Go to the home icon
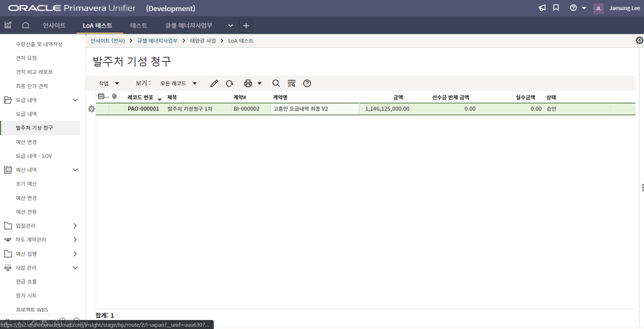 point(26,25)
